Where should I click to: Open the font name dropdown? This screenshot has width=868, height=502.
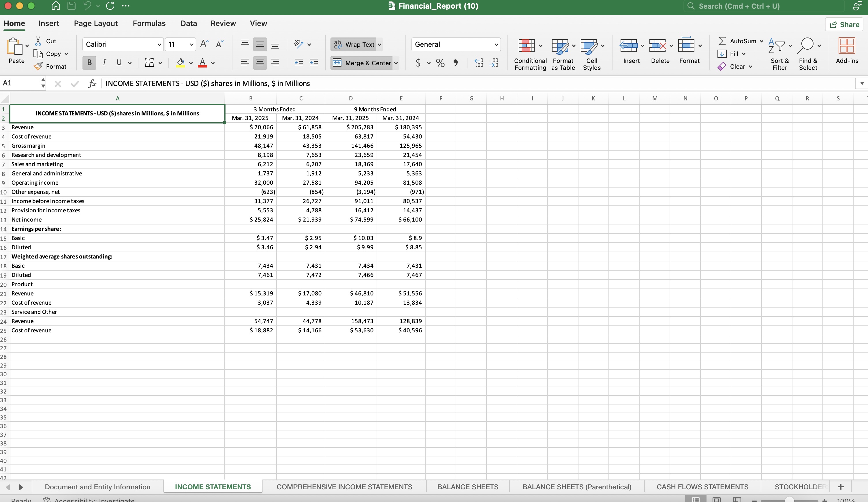159,44
